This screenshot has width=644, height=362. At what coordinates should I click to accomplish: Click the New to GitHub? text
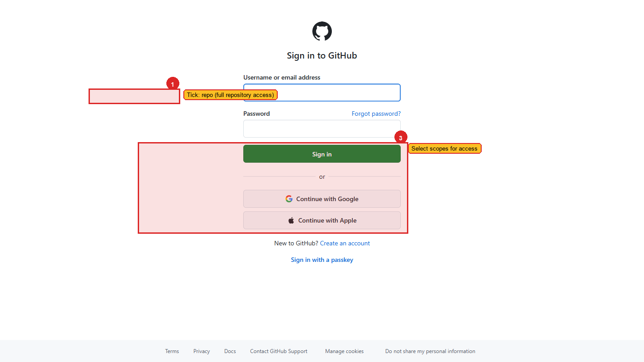point(296,243)
